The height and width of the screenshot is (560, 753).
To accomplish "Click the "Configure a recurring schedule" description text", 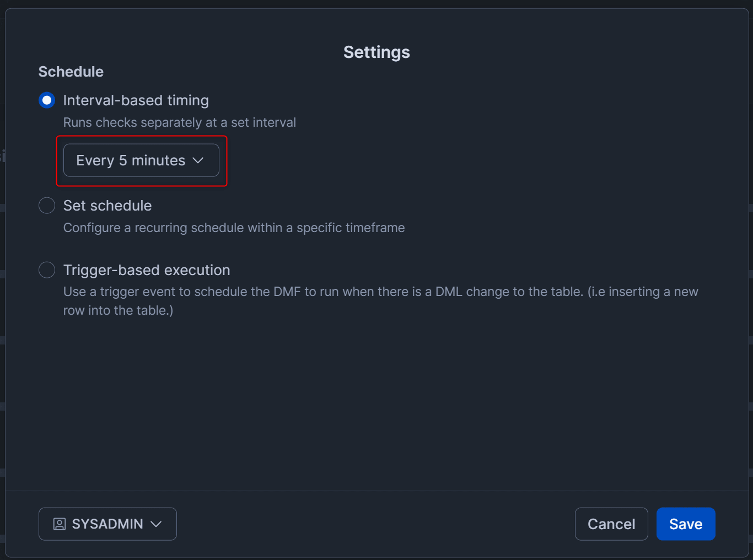I will click(x=234, y=228).
